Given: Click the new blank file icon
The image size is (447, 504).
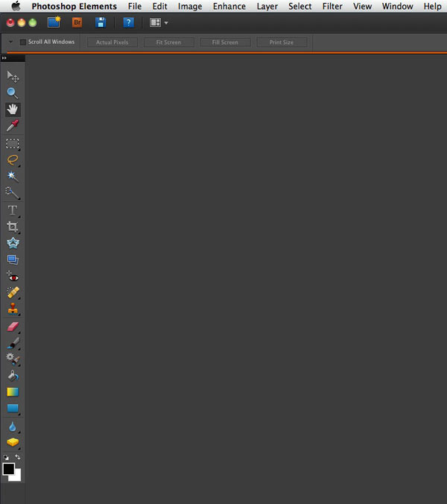Looking at the screenshot, I should [54, 22].
